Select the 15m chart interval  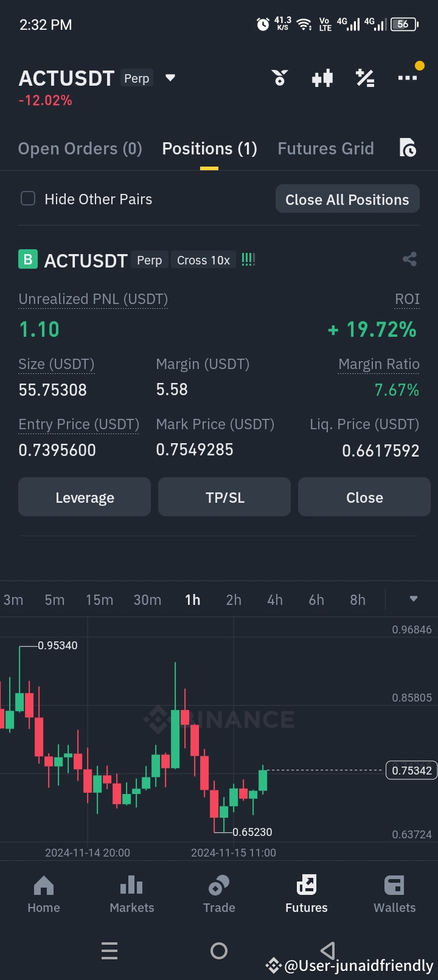tap(99, 600)
